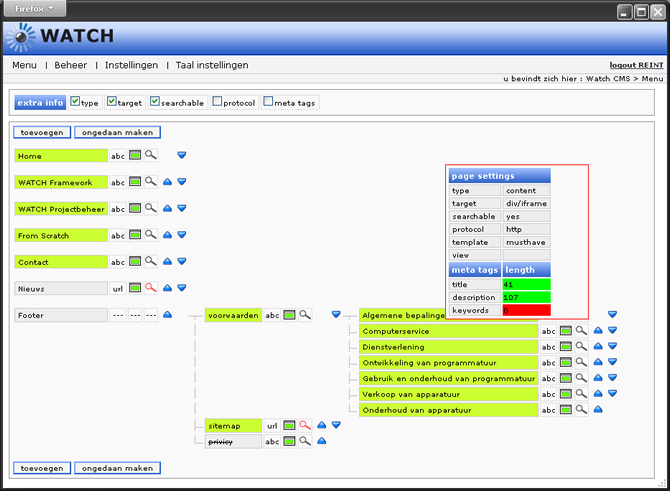
Task: Click the abc type label for Home
Action: [x=118, y=156]
